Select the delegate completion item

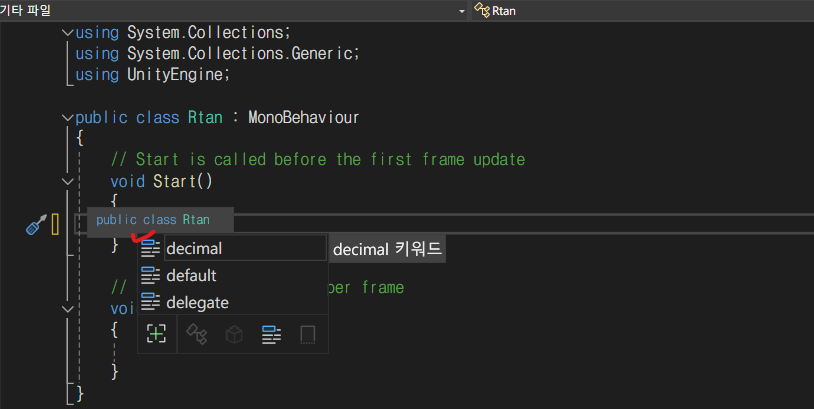pos(233,302)
